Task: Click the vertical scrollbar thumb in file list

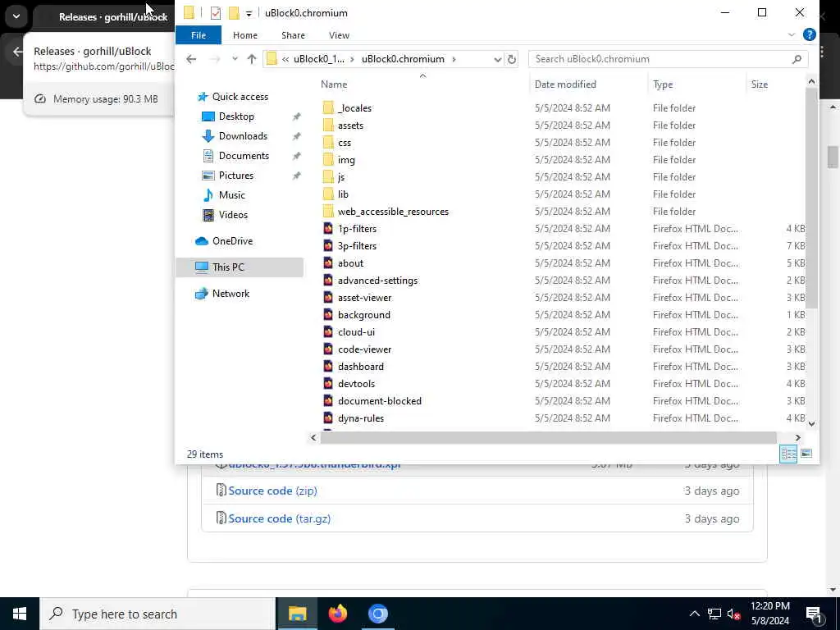Action: coord(811,199)
